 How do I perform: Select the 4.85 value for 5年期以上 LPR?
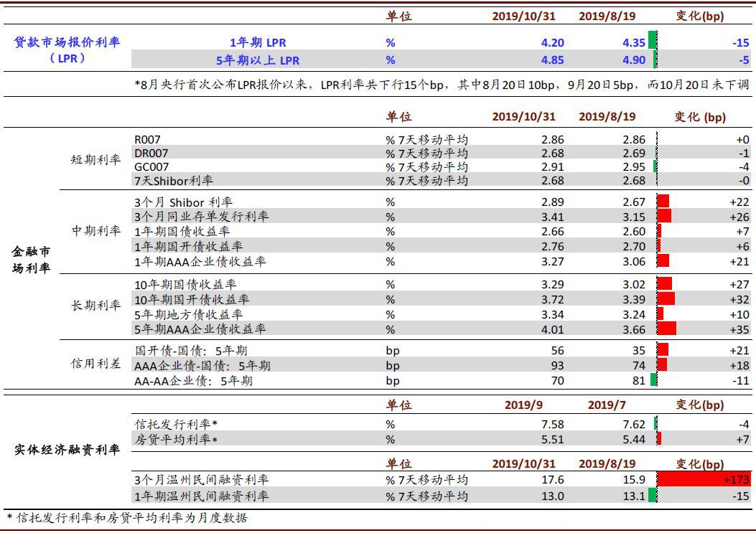coord(552,60)
